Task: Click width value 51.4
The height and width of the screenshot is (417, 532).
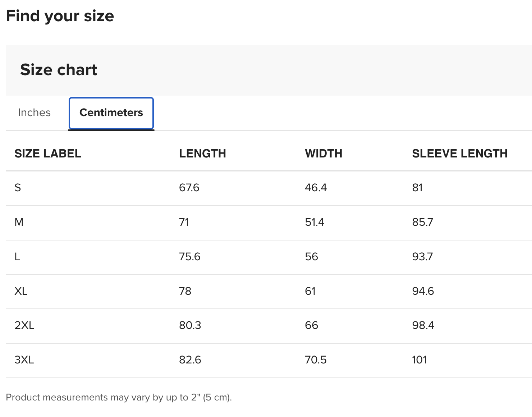Action: (x=315, y=222)
